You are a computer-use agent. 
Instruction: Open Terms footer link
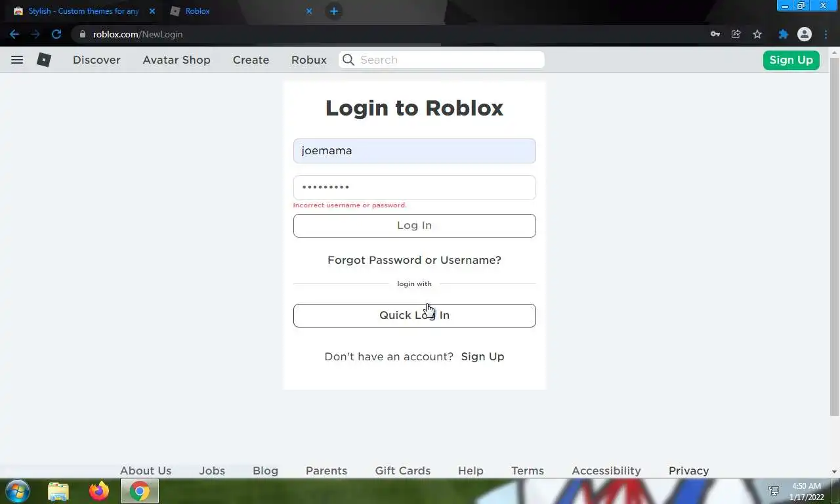point(528,471)
